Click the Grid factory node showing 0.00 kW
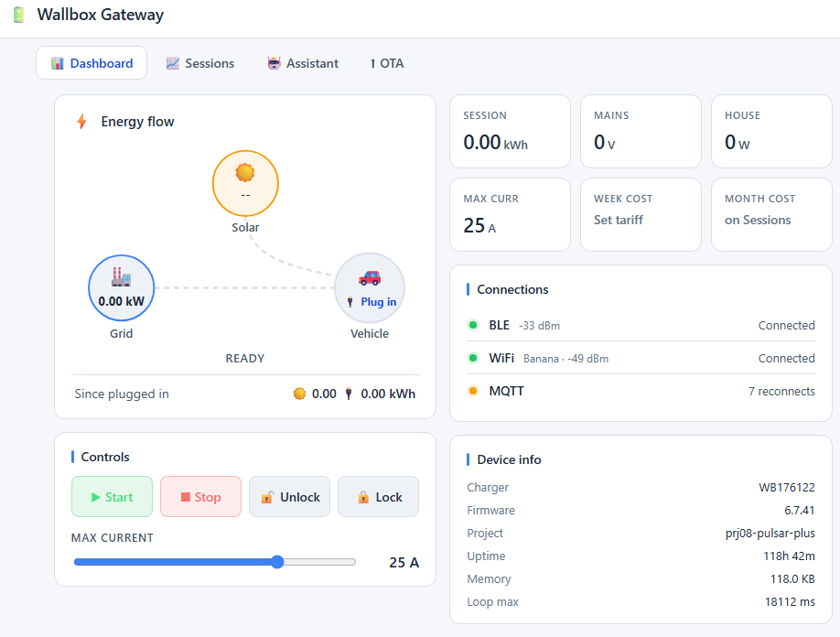Image resolution: width=840 pixels, height=637 pixels. 121,287
